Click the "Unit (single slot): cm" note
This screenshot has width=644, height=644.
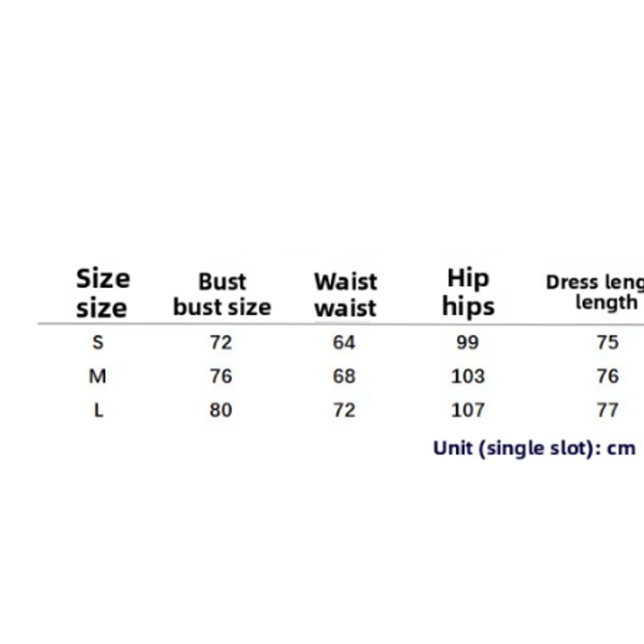click(534, 448)
